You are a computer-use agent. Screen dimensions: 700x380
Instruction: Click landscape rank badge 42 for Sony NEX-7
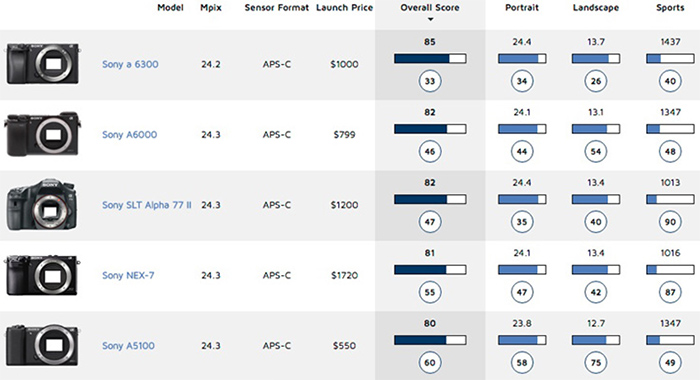(x=596, y=292)
